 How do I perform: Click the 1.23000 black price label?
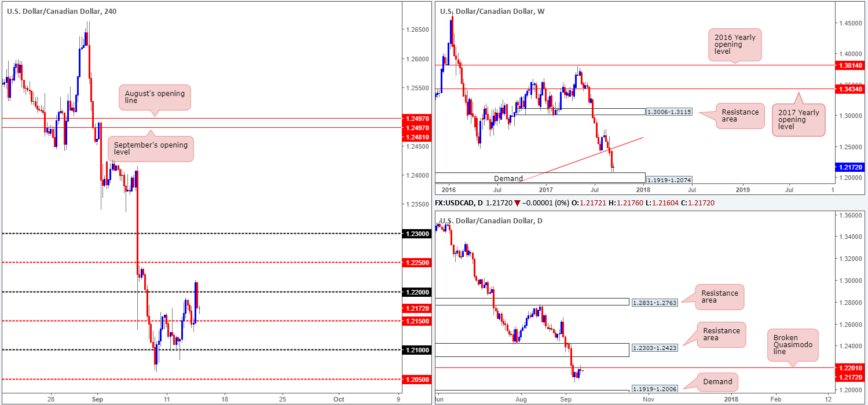[416, 233]
